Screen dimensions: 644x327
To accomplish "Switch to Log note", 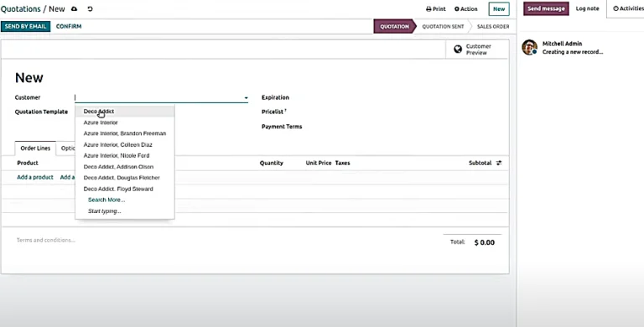I will point(587,8).
